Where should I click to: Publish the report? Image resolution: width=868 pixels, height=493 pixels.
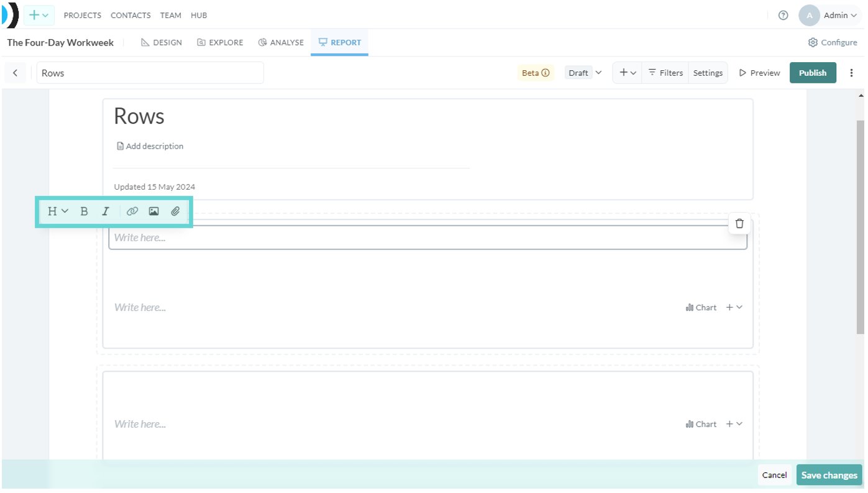click(x=813, y=73)
